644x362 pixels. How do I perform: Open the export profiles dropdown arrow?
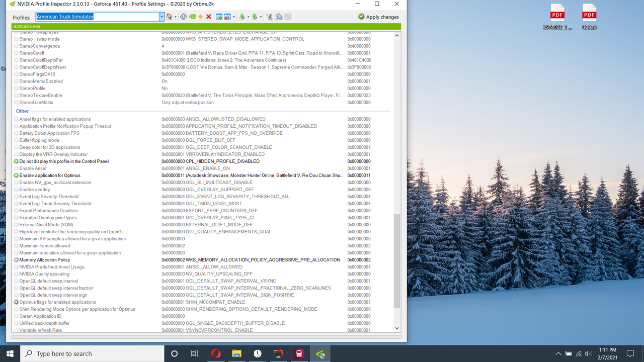click(248, 17)
